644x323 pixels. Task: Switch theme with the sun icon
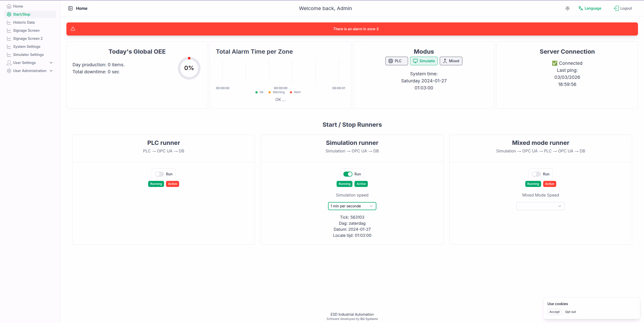[x=568, y=8]
